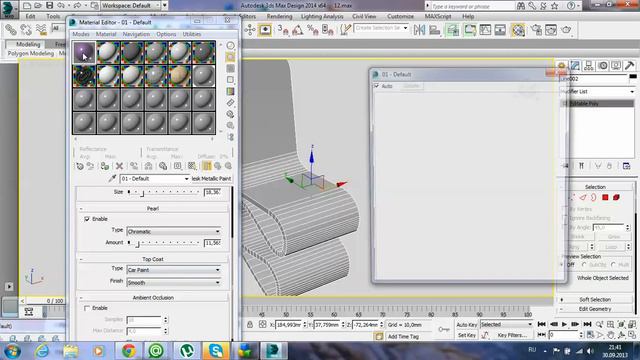Open Top Coat Finish Smooth dropdown
This screenshot has height=360, width=640.
pos(174,282)
